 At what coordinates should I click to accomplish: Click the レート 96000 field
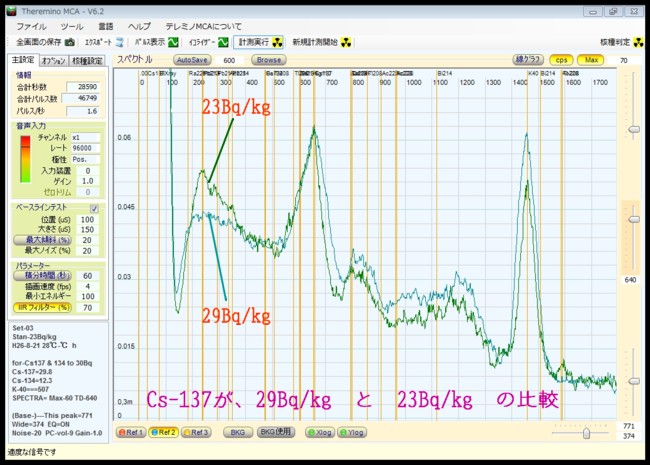click(85, 148)
